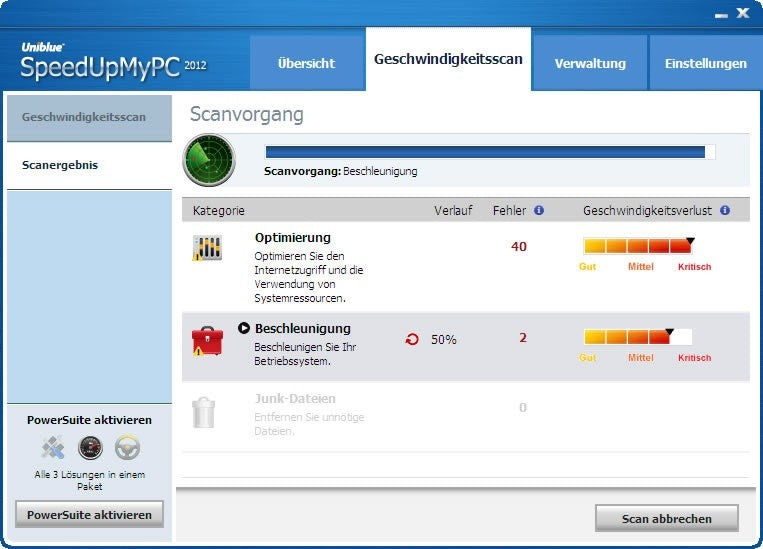This screenshot has width=763, height=549.
Task: Click the PowerSuite aktivieren heading
Action: click(90, 420)
